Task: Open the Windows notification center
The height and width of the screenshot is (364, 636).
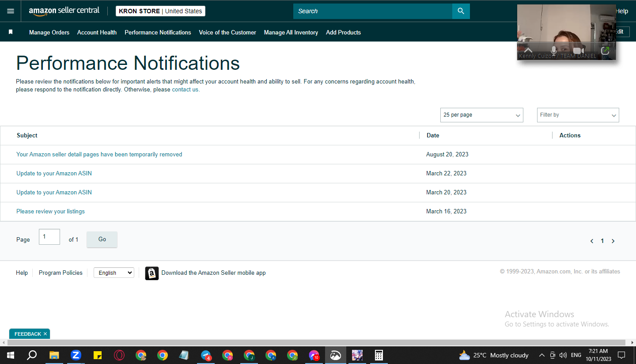Action: (621, 355)
